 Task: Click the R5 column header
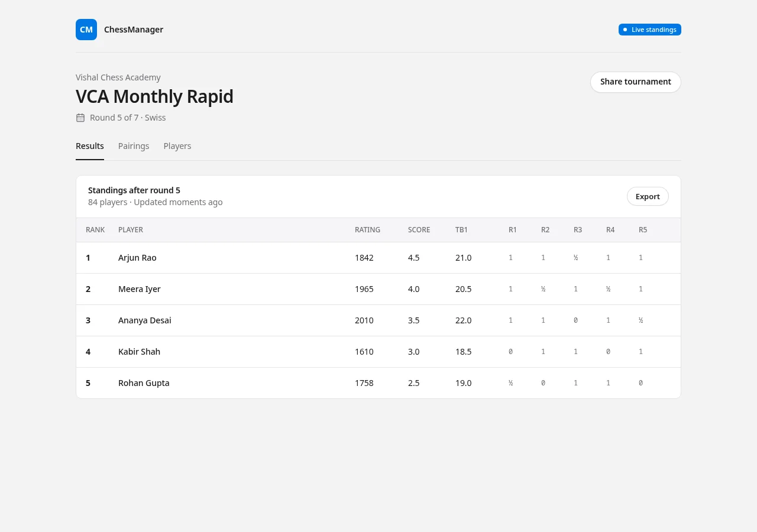click(643, 230)
